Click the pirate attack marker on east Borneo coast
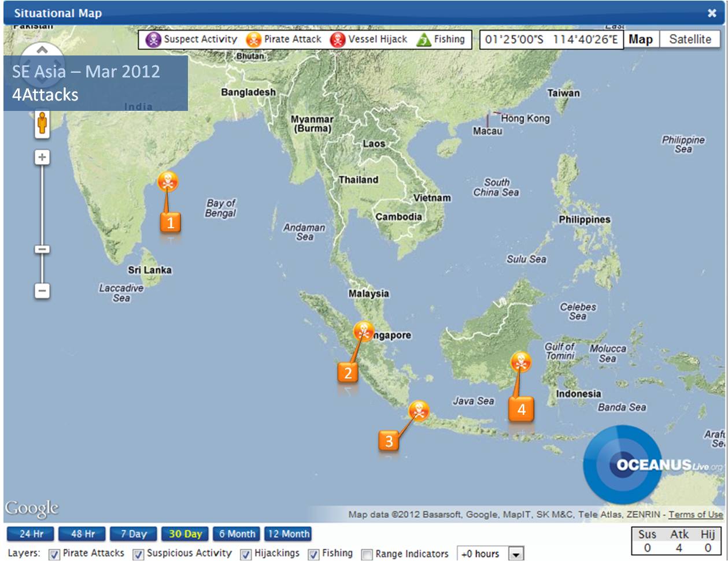Image resolution: width=728 pixels, height=561 pixels. (520, 362)
